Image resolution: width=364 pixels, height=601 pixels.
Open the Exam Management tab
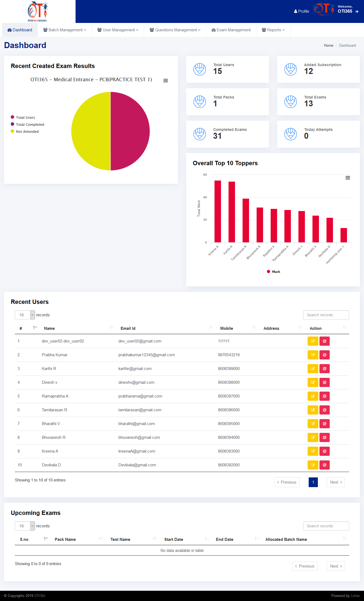[231, 30]
